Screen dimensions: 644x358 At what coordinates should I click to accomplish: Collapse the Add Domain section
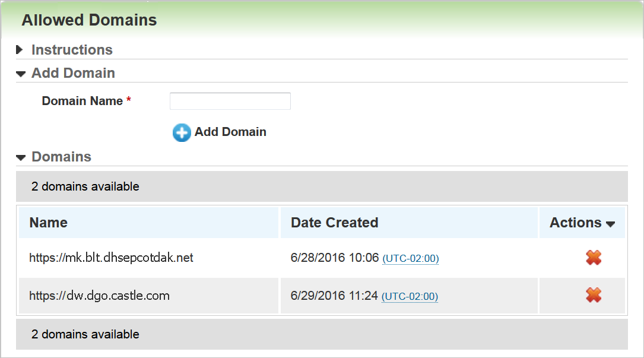tap(21, 74)
